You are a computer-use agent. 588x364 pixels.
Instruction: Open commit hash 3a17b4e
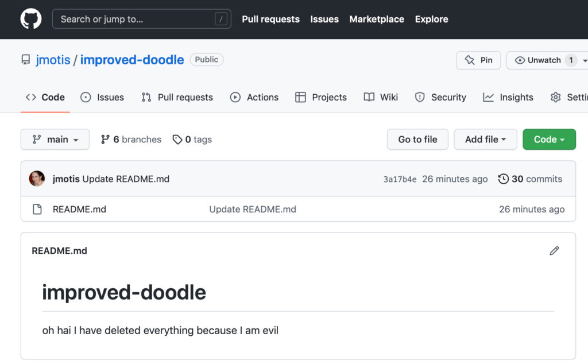pos(400,180)
